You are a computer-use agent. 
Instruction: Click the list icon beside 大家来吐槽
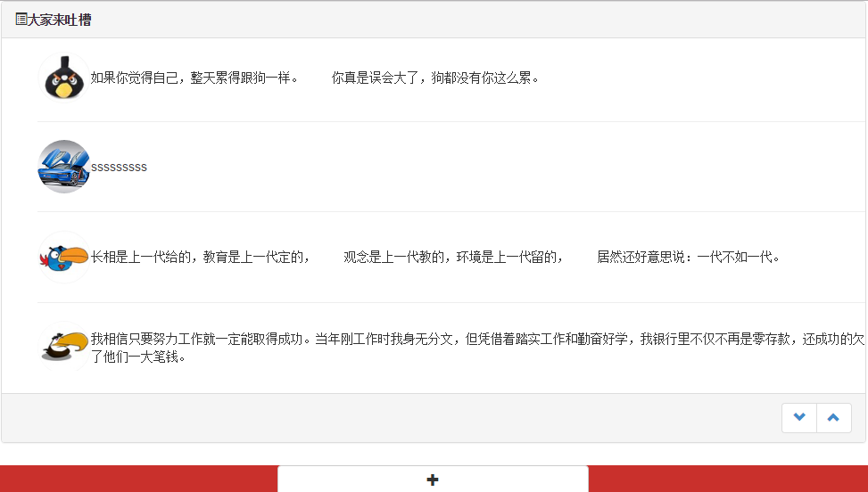21,20
